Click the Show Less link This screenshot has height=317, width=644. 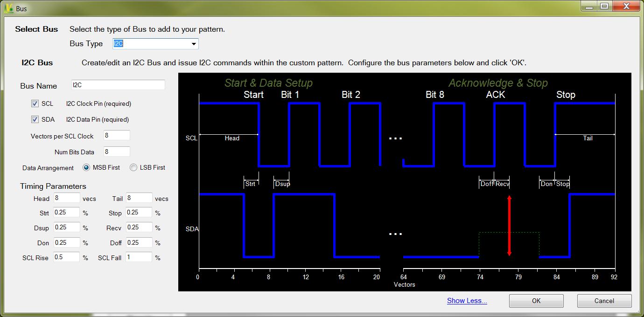point(467,301)
